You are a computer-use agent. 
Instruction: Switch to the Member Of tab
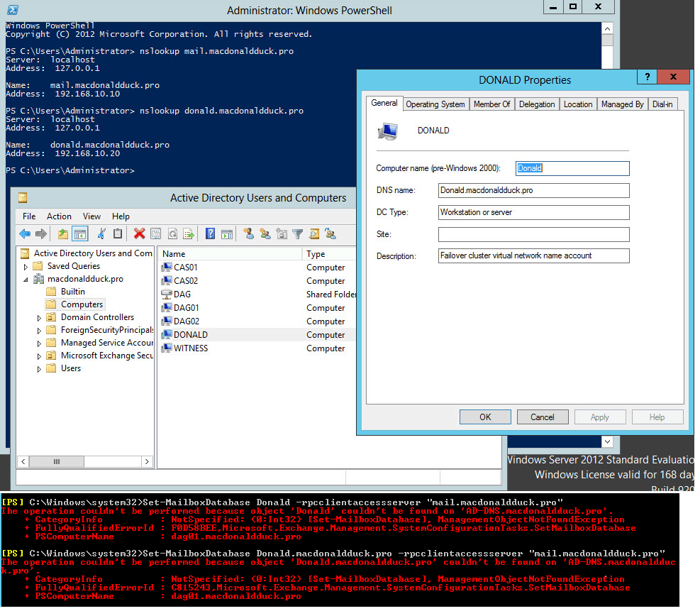[491, 104]
